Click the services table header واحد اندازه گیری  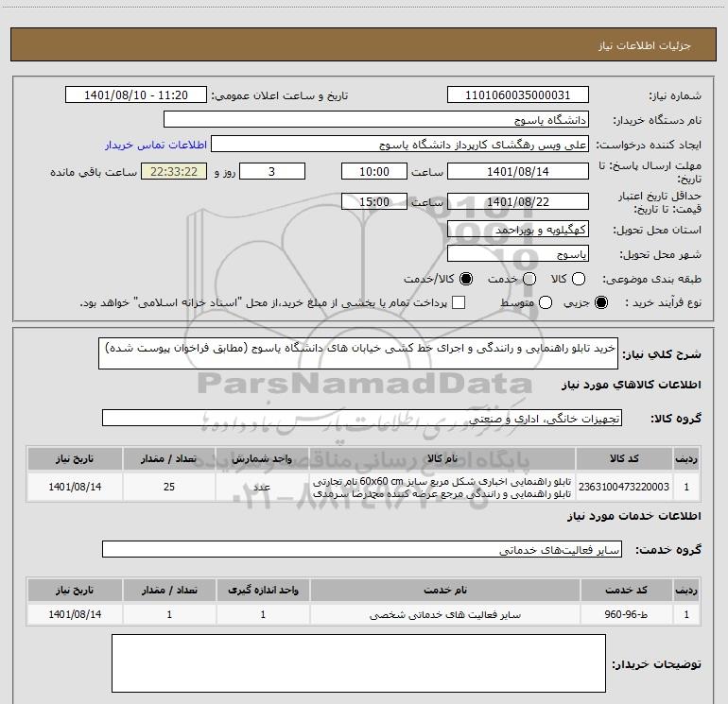pos(263,590)
